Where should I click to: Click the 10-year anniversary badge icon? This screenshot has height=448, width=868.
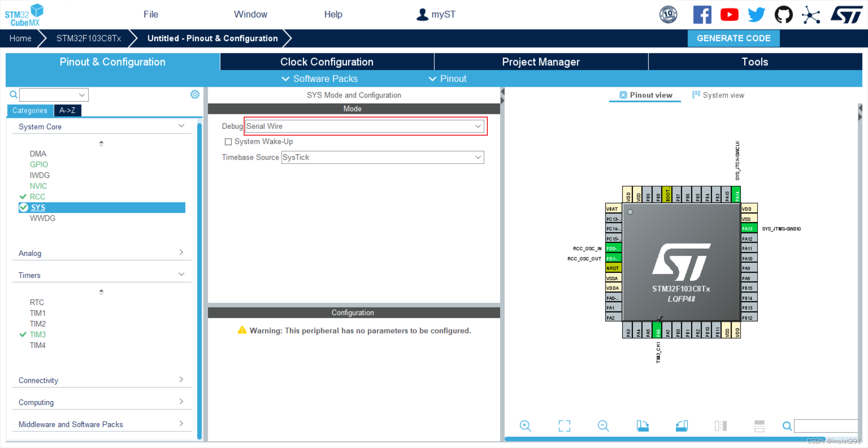(668, 14)
